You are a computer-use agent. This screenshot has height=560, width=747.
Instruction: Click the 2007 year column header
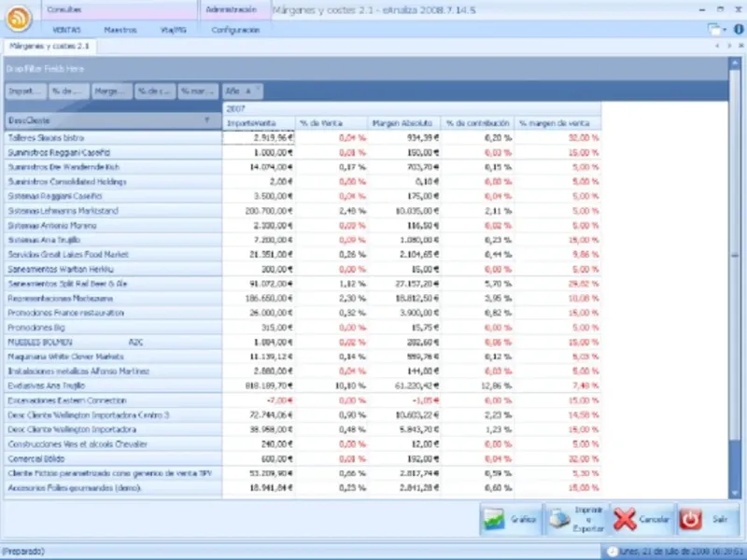click(x=412, y=108)
